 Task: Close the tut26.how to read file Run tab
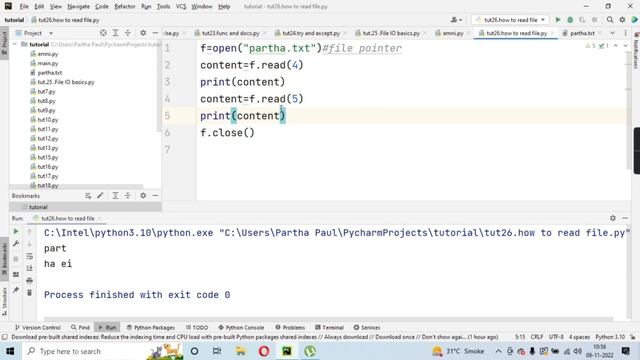[x=100, y=218]
